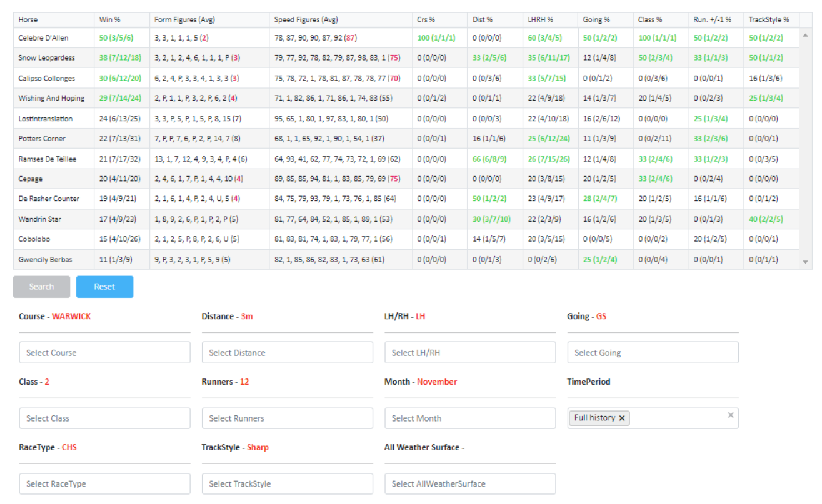
Task: Click the Class - 2 label
Action: 34,382
